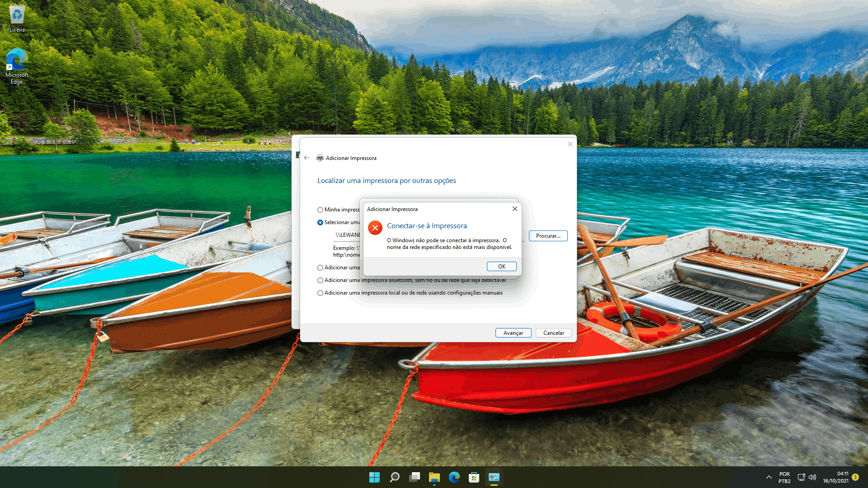Close the Conectar-se à Impressora error dialog

coord(514,209)
